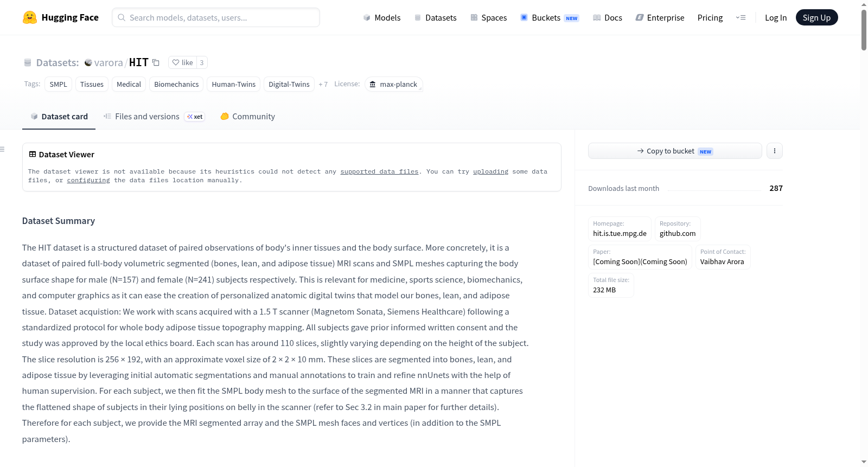Click the max-planck license tag
The image size is (868, 467).
coord(393,84)
